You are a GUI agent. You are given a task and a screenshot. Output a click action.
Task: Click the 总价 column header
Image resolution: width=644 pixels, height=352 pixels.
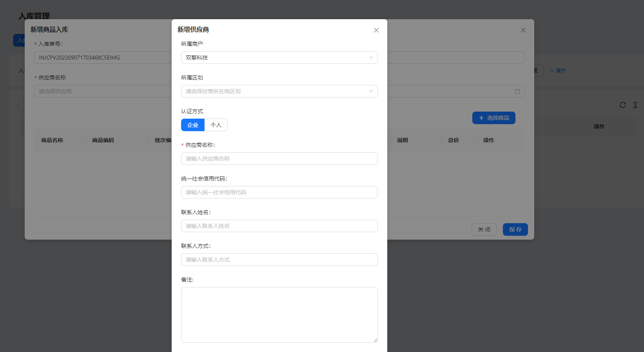[x=454, y=140]
